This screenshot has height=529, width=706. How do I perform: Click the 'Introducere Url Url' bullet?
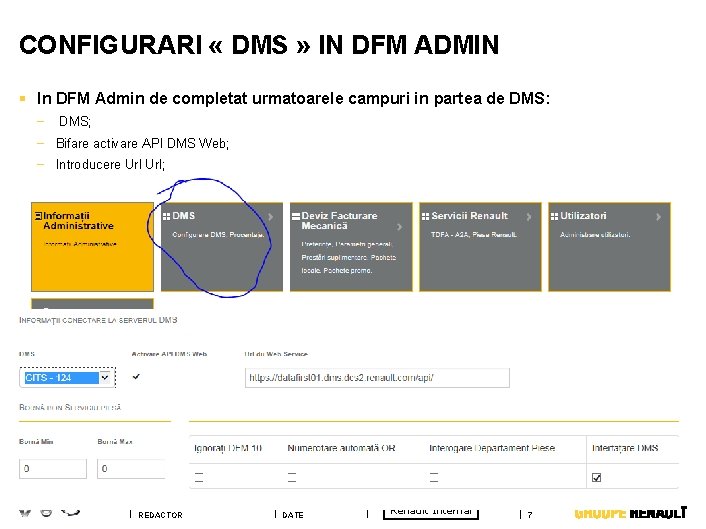pyautogui.click(x=110, y=164)
